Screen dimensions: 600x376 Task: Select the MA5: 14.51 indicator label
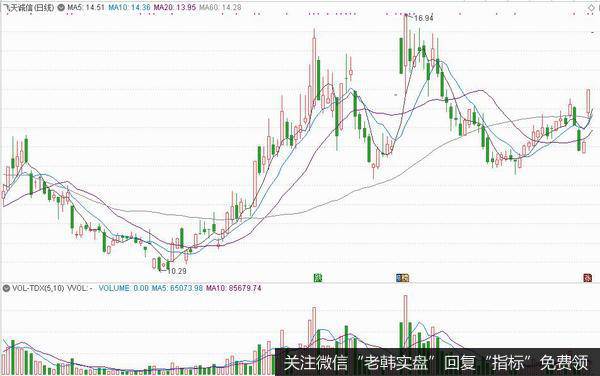click(x=86, y=7)
